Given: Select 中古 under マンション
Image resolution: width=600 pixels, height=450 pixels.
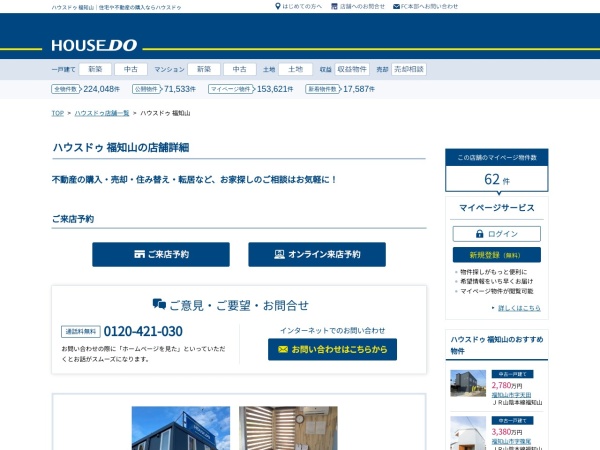Looking at the screenshot, I should point(240,69).
